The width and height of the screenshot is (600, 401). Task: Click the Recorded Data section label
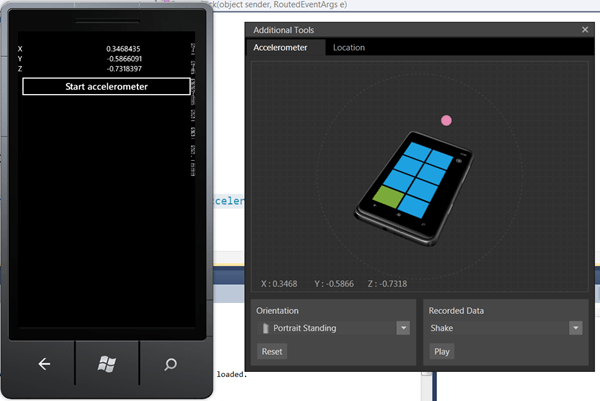(456, 311)
